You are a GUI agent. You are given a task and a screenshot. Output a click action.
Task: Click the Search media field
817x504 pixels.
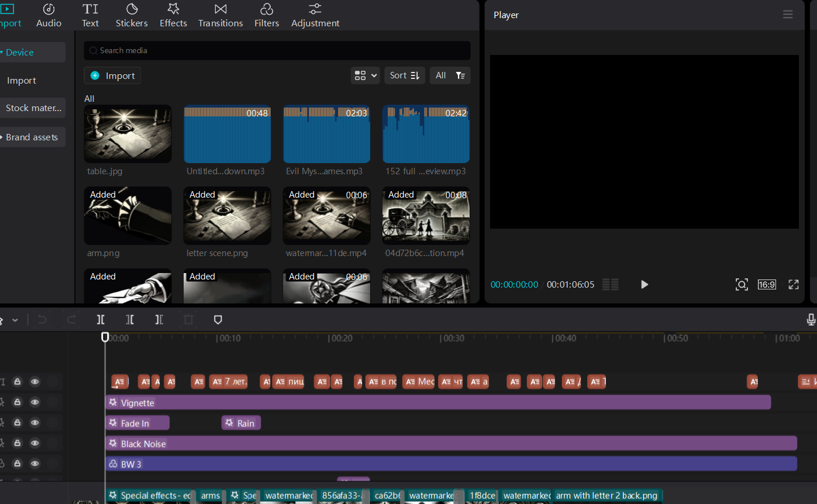click(x=277, y=51)
